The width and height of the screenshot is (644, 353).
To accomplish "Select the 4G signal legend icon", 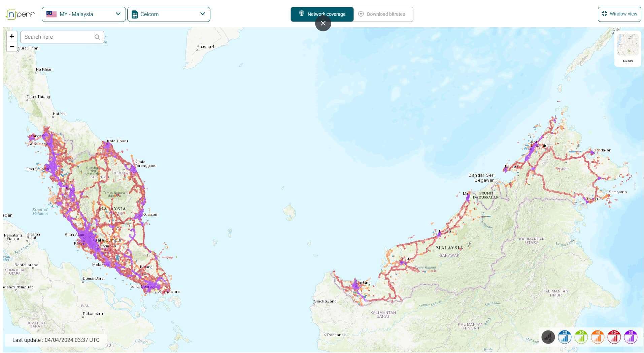I will [598, 337].
